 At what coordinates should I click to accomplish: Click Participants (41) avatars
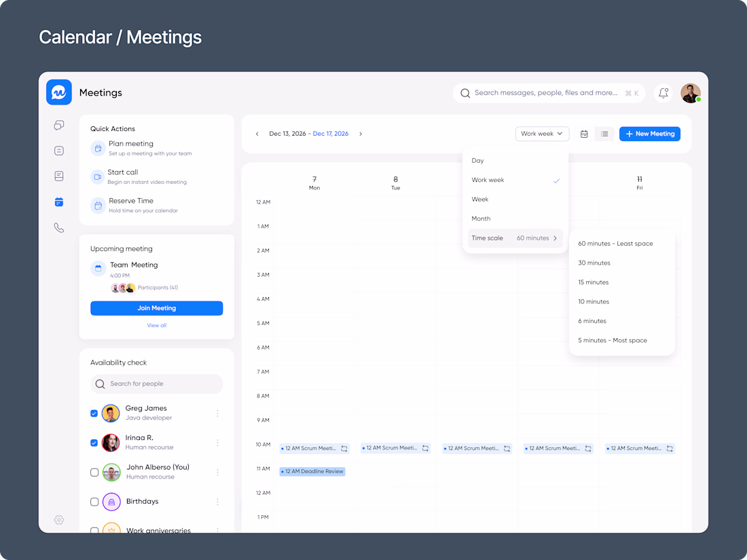pyautogui.click(x=123, y=288)
